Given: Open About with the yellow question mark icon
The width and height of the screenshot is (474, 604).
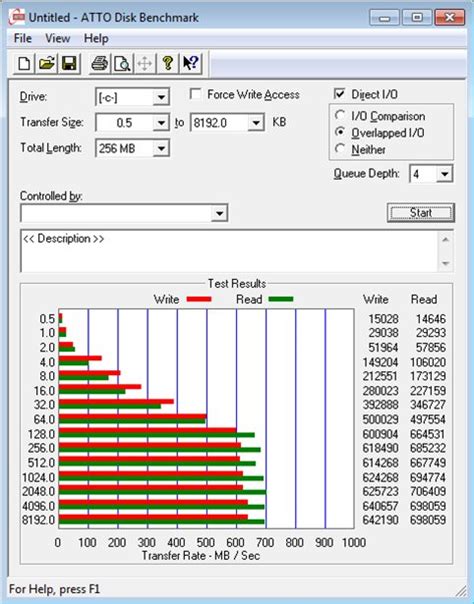Looking at the screenshot, I should (x=167, y=63).
